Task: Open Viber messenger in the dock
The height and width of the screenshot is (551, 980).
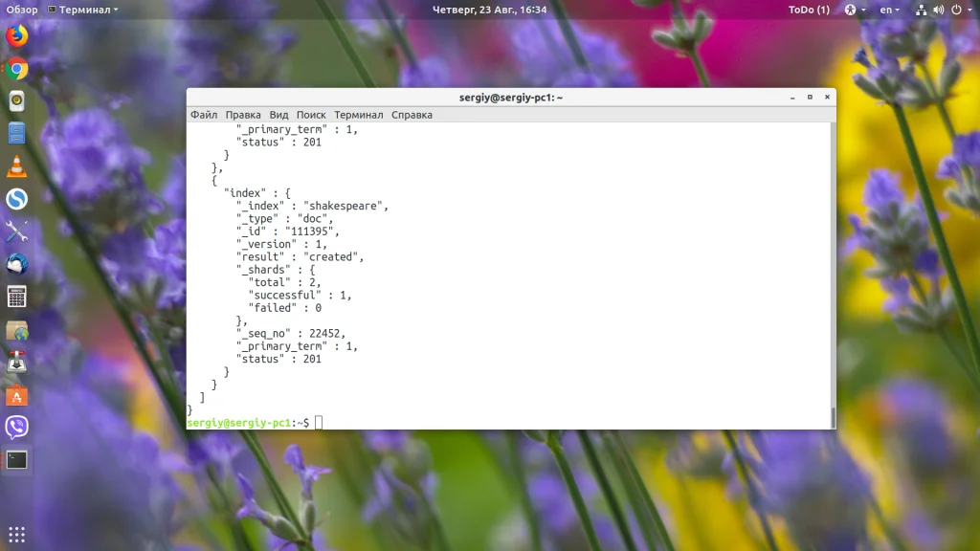Action: (x=17, y=427)
